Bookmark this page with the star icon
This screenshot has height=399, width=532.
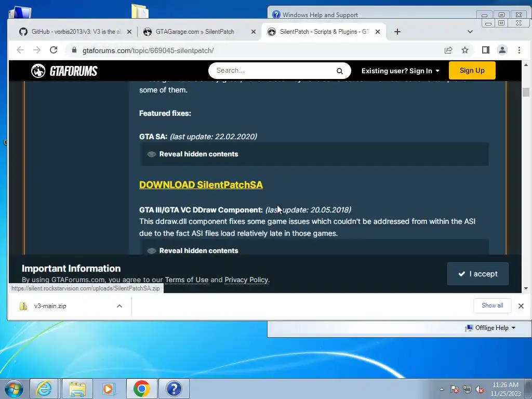pyautogui.click(x=465, y=50)
